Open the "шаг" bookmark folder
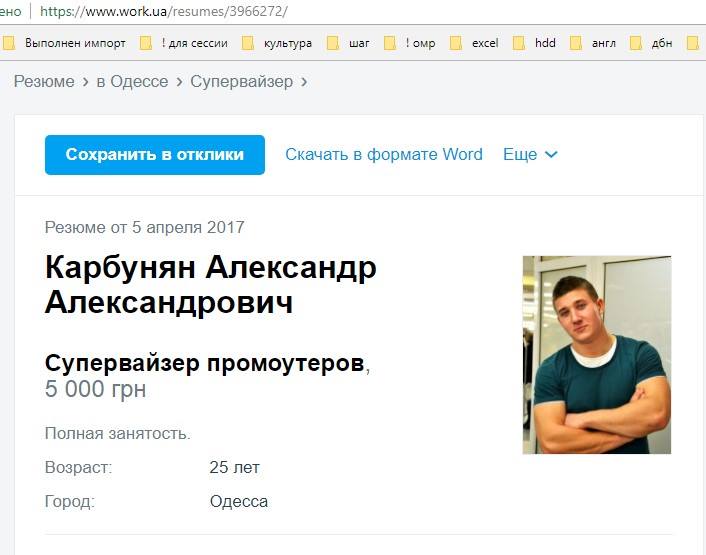Screen dimensions: 706x555 tap(349, 43)
